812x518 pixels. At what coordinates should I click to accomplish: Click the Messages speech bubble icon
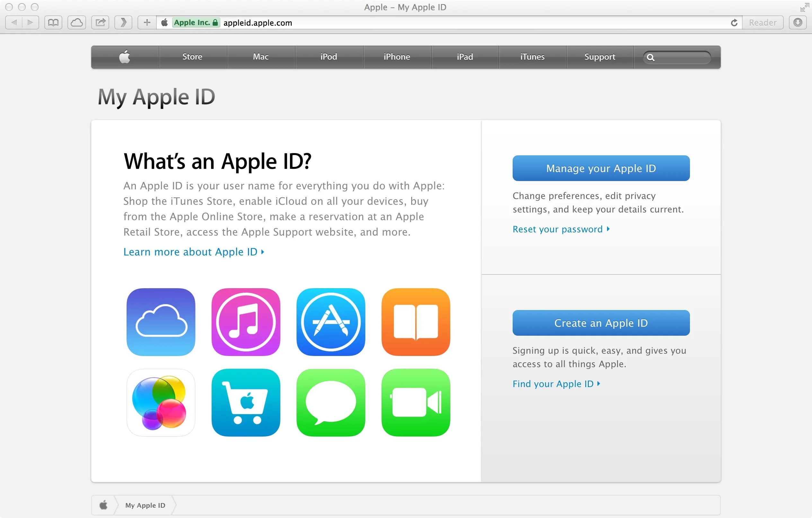coord(331,402)
